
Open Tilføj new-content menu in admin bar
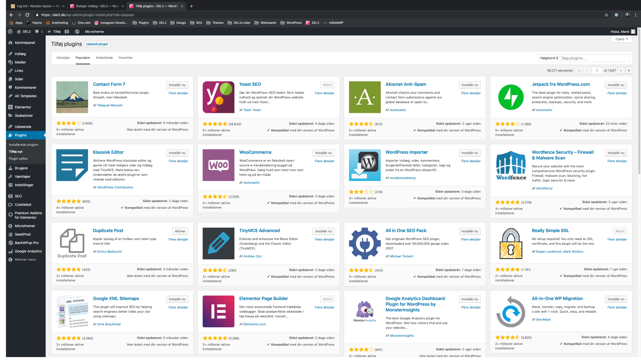54,32
